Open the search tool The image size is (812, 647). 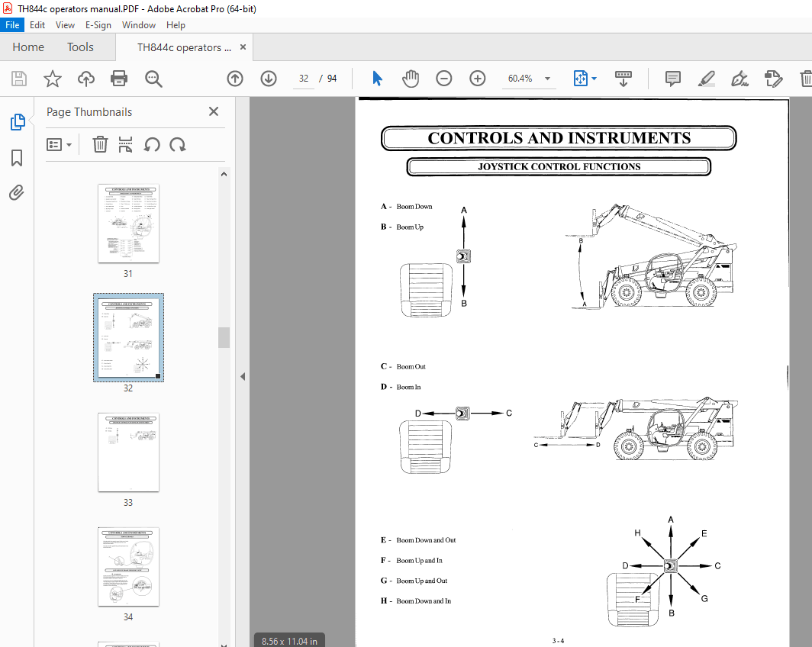(x=153, y=78)
